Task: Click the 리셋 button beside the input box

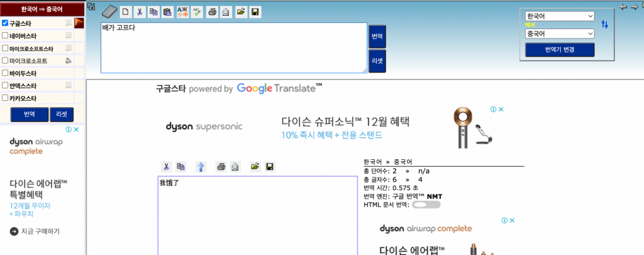Action: coord(377,61)
